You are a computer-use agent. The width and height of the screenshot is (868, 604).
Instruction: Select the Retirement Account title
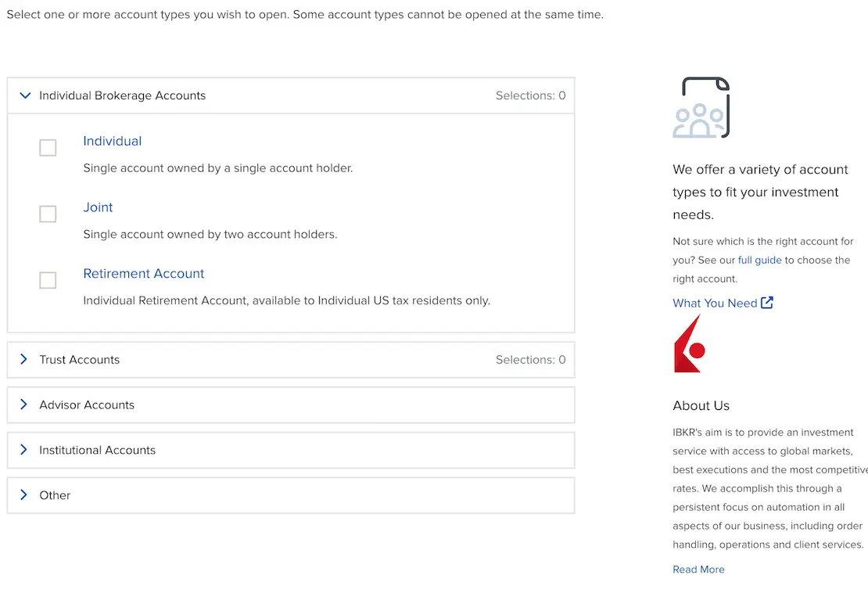143,273
